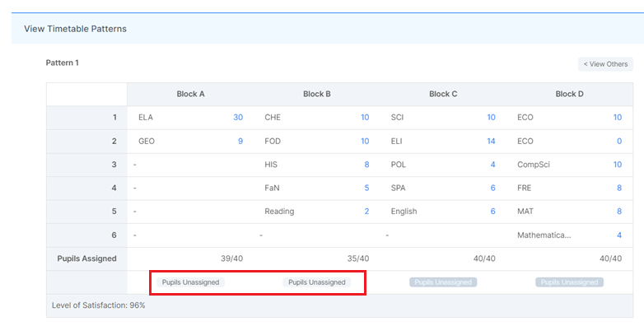The width and height of the screenshot is (644, 326).
Task: Click GEO pupil count 9
Action: point(240,142)
